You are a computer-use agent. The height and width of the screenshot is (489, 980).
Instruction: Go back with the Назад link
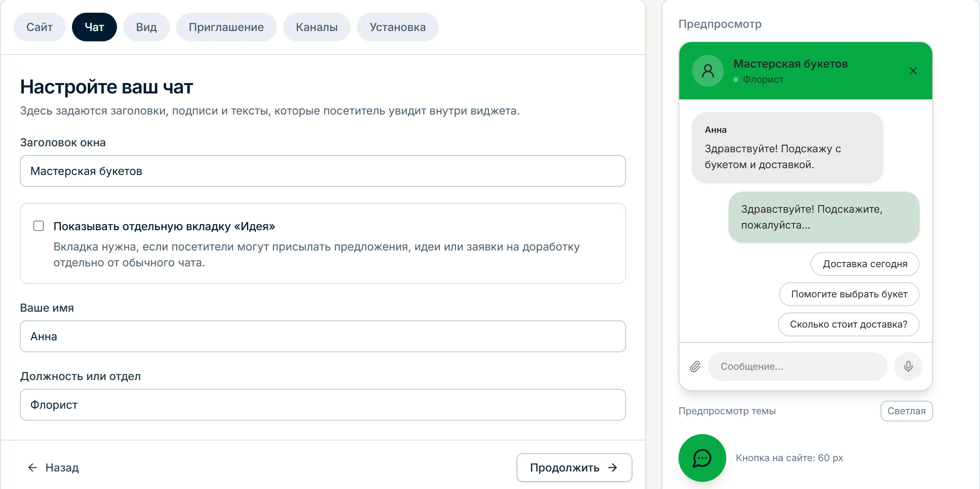53,468
